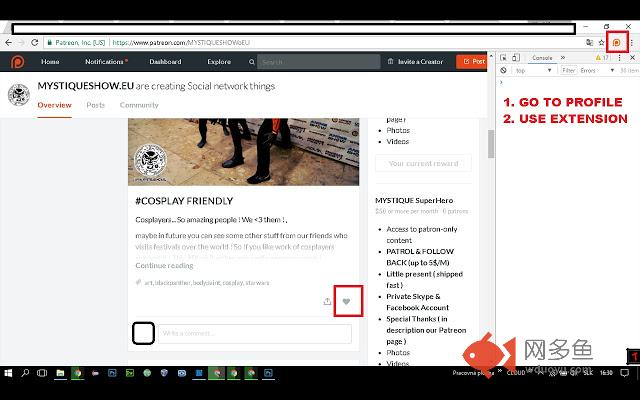Open Windows taskbar search
This screenshot has width=640, height=400.
click(25, 373)
